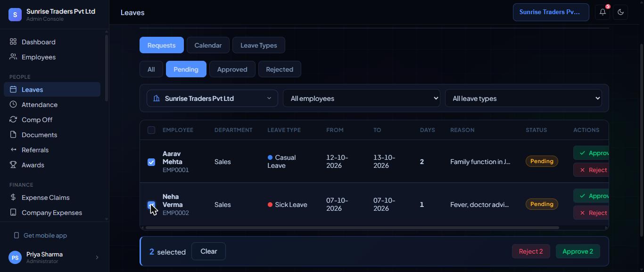The height and width of the screenshot is (272, 644).
Task: Open the All employees dropdown
Action: pos(362,99)
